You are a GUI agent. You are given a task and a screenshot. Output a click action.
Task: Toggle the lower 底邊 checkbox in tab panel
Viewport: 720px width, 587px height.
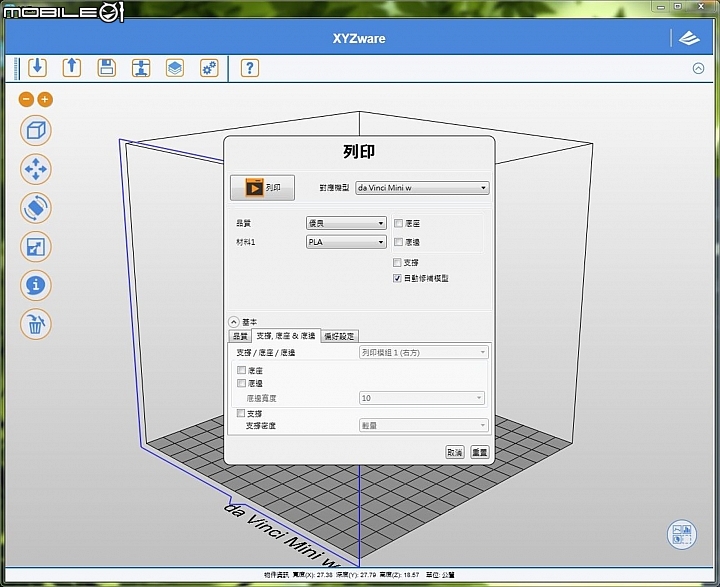242,383
